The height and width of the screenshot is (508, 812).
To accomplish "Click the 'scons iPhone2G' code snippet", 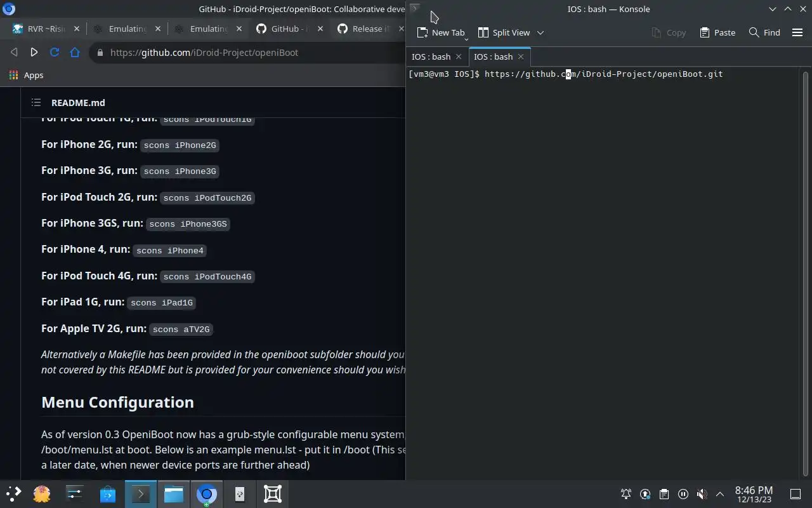I will pos(180,145).
